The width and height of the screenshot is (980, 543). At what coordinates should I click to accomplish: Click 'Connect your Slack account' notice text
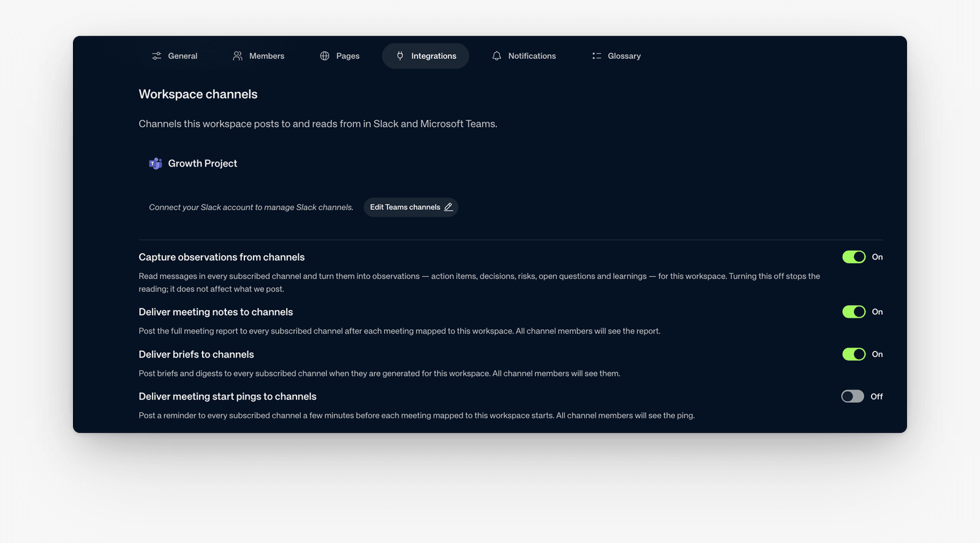tap(251, 207)
